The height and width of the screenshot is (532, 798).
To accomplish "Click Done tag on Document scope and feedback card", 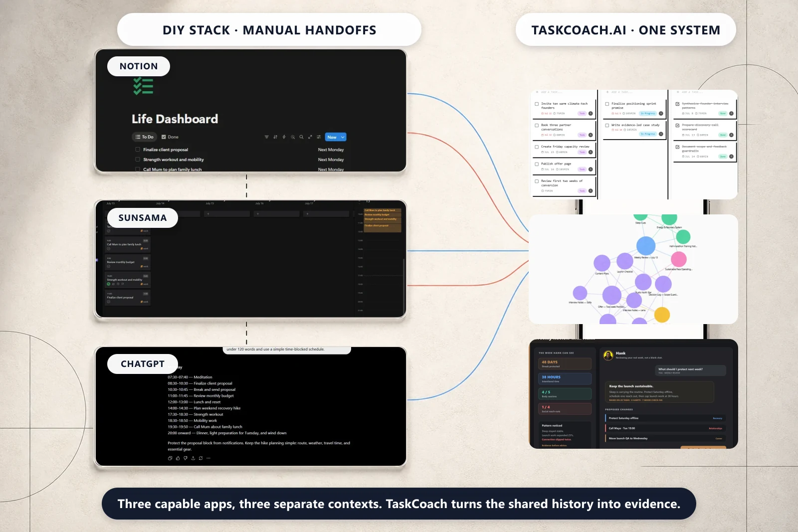I will (723, 157).
